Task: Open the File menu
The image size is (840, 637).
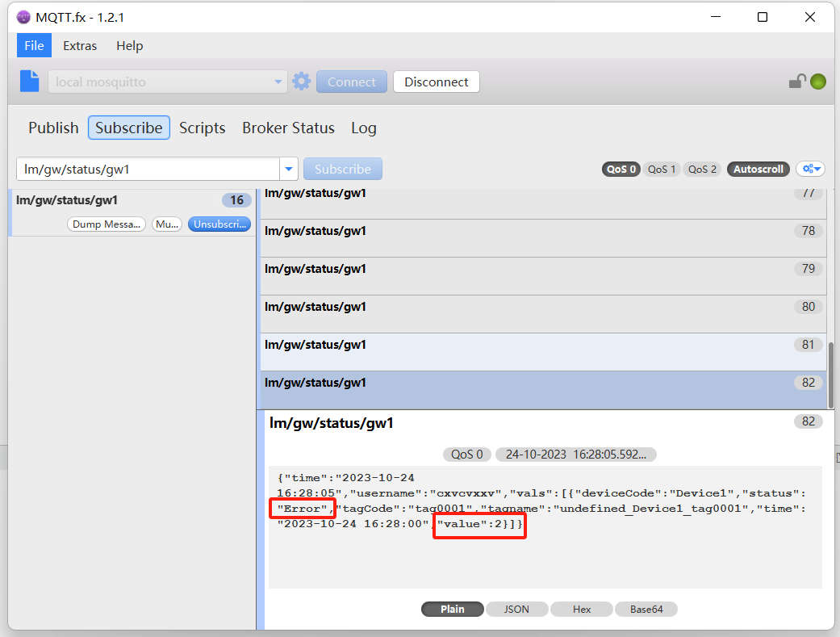Action: pos(34,45)
